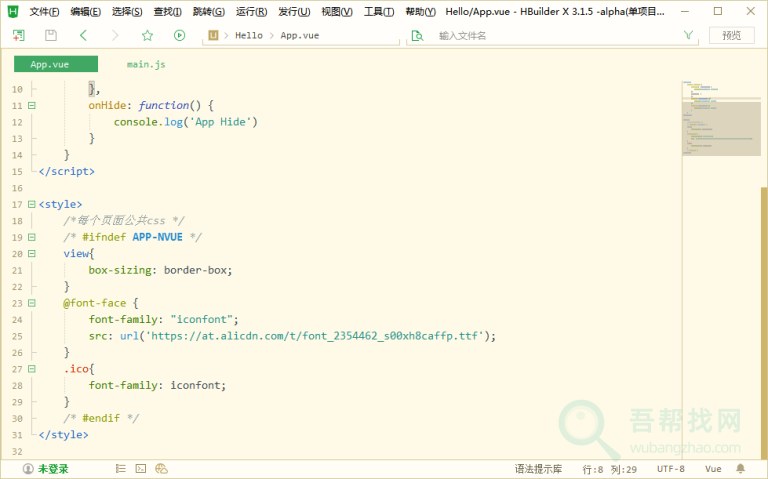This screenshot has height=479, width=768.
Task: Navigate back with the left arrow icon
Action: pos(83,35)
